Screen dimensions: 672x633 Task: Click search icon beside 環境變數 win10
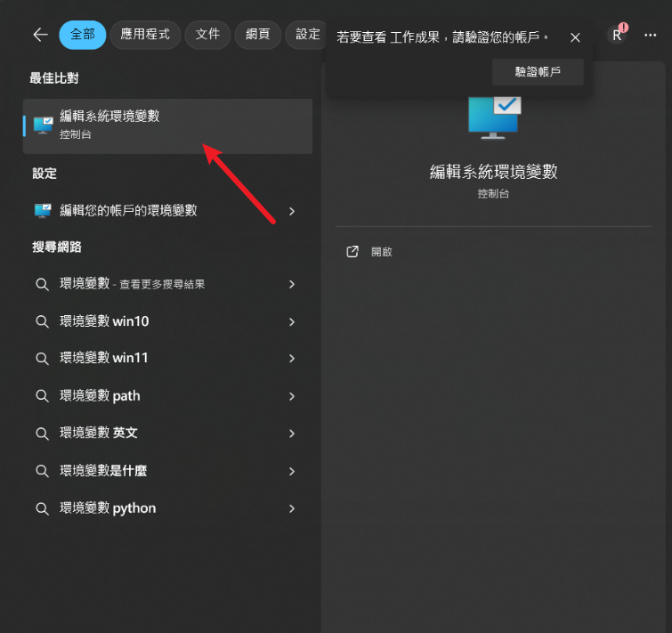point(42,321)
